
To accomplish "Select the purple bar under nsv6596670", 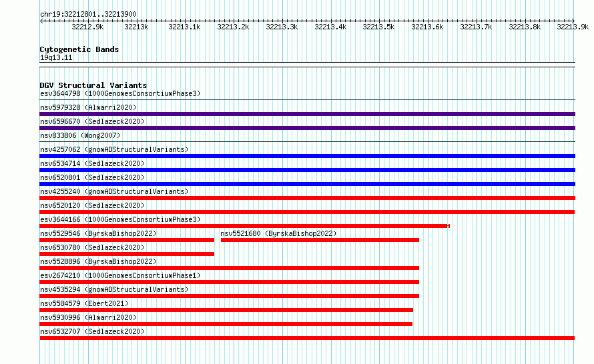I will click(307, 128).
